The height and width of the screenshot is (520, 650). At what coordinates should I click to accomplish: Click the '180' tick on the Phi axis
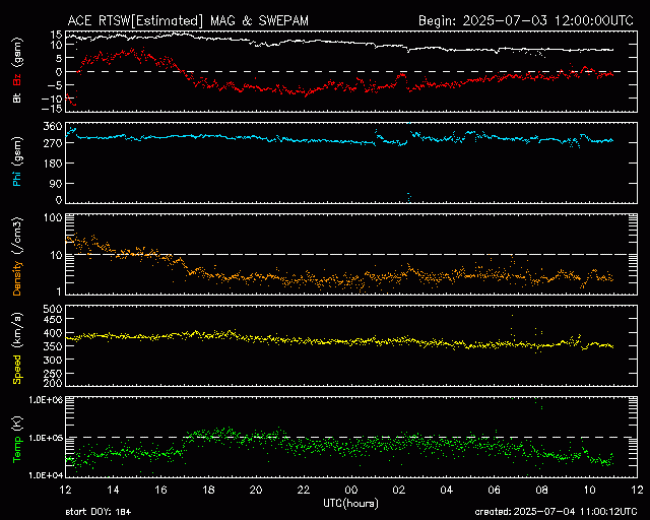point(53,163)
